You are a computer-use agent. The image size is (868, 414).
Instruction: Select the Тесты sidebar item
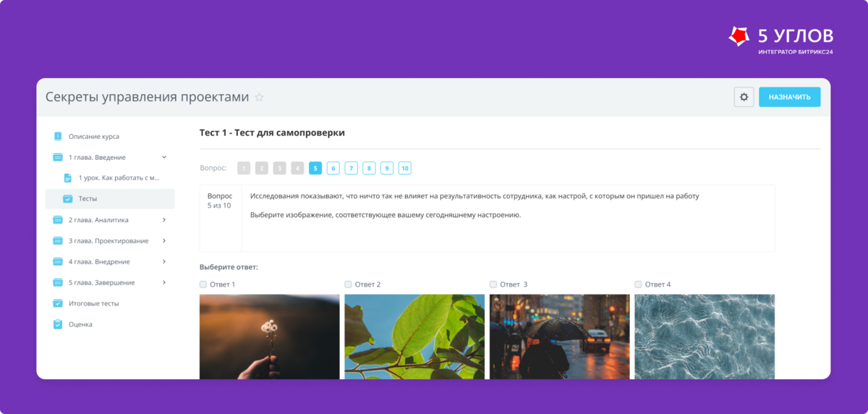[x=110, y=199]
